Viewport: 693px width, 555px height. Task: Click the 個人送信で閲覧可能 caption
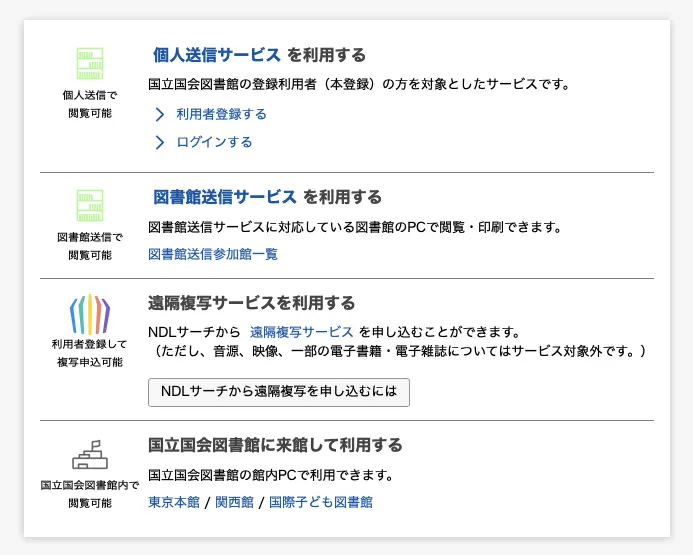90,104
